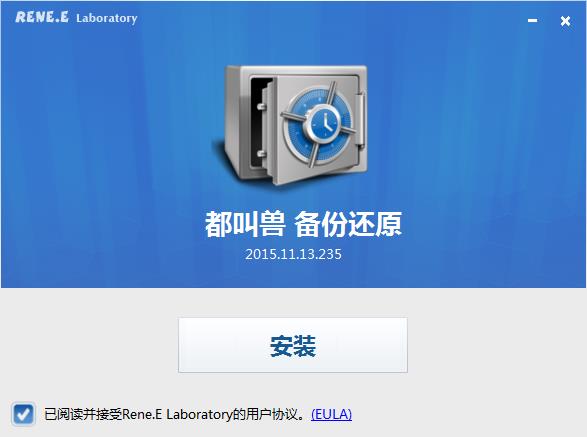Click the dark open interior of the safe
The image size is (587, 437).
click(258, 124)
